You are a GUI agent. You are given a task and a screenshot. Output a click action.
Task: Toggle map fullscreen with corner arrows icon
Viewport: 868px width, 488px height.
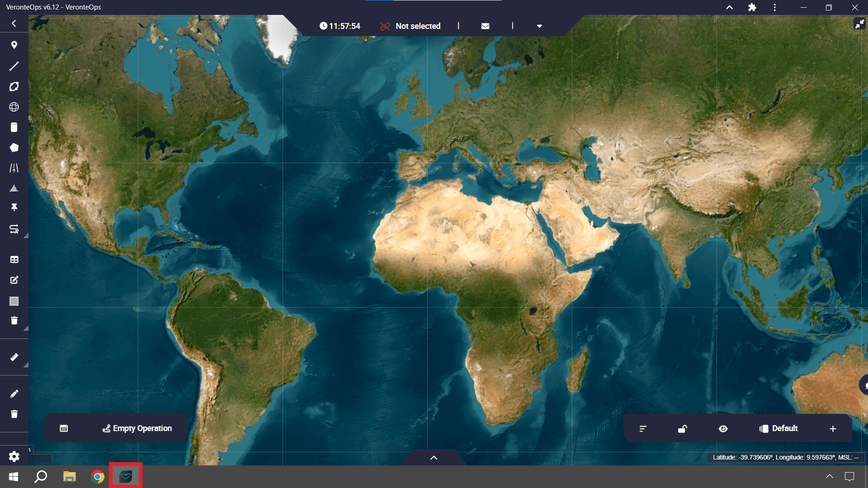[x=859, y=23]
